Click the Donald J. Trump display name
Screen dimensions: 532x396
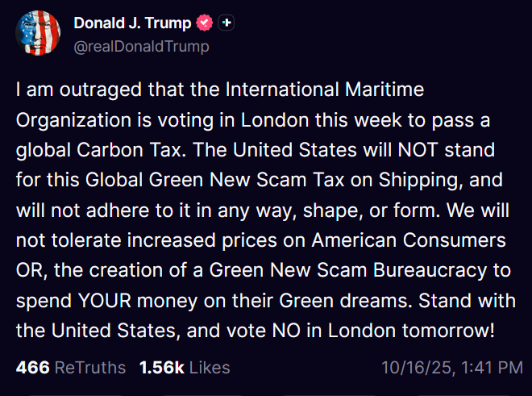134,24
